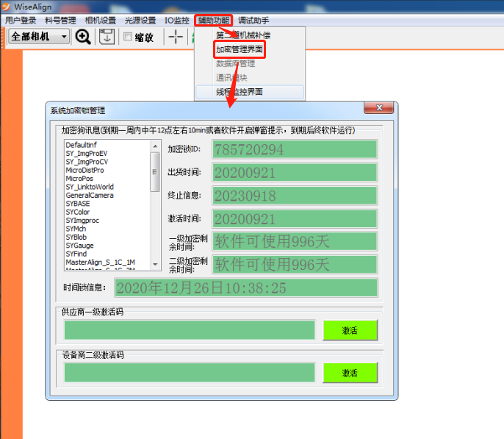Click the save image toolbar icon
The width and height of the screenshot is (504, 439).
pyautogui.click(x=106, y=37)
